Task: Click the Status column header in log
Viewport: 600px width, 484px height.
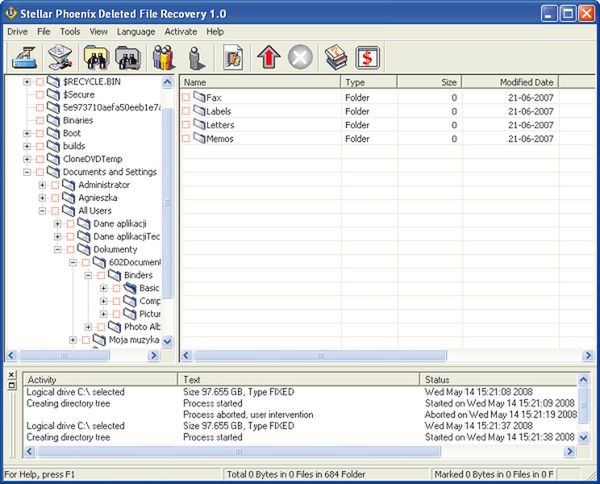Action: pos(499,380)
